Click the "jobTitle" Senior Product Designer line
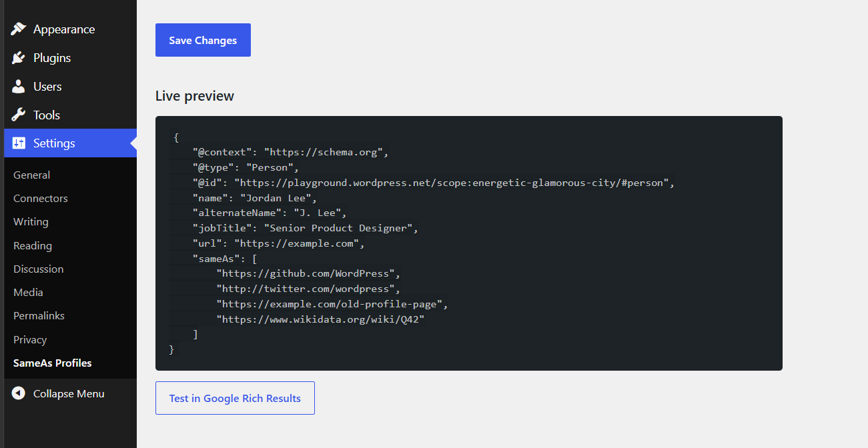868x448 pixels. [305, 228]
